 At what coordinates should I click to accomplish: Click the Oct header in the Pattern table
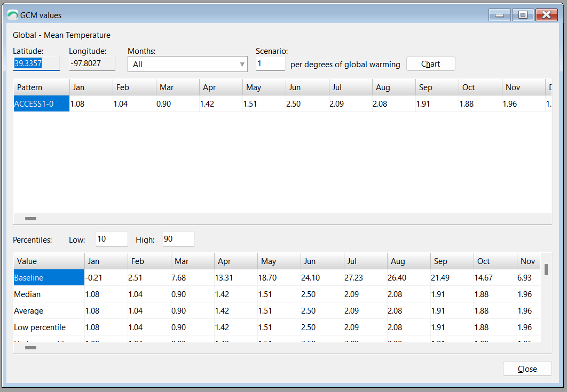481,87
